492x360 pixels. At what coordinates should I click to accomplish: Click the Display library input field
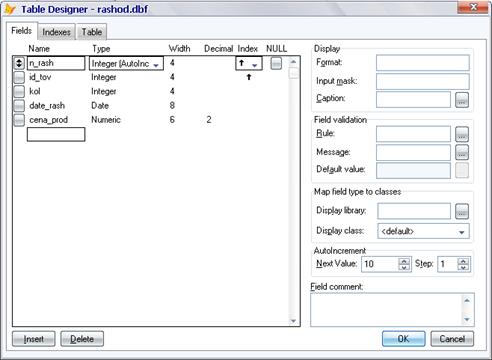[414, 211]
